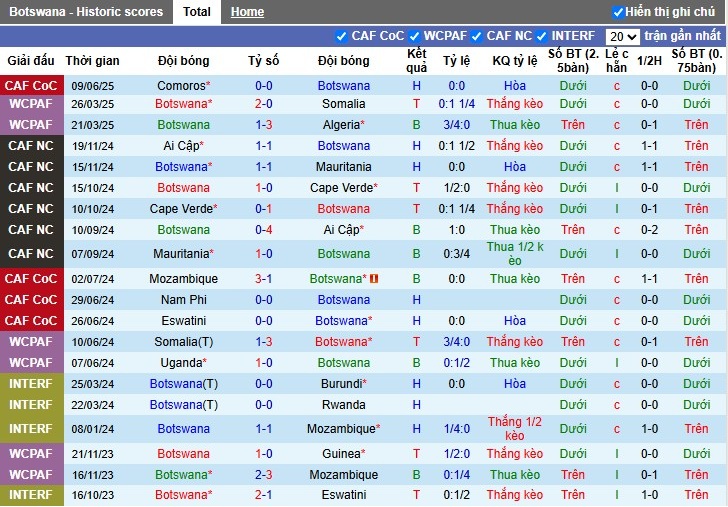Click the 2-0 score against Somalia

click(264, 104)
